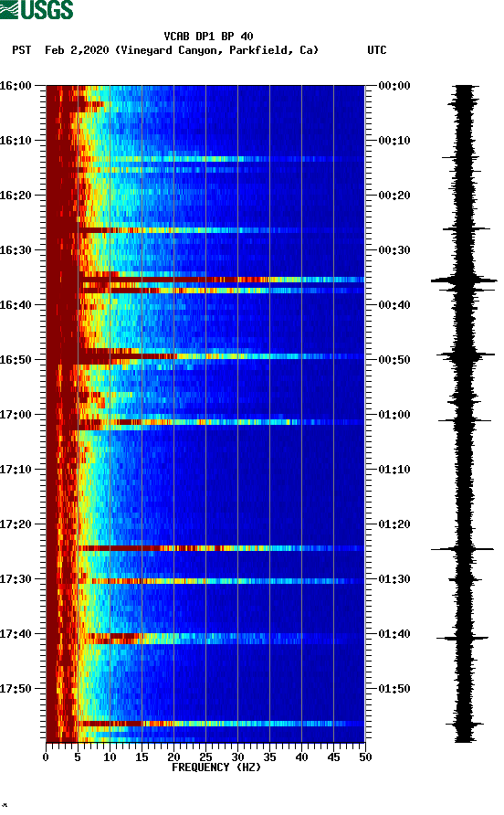Click the 20 Hz frequency axis label
Screen dimensions: 504x815
173,757
